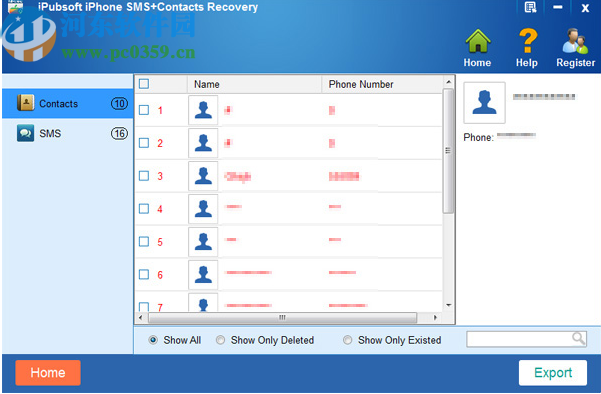Click the avatar of contact row 3
The image size is (601, 394).
click(203, 176)
